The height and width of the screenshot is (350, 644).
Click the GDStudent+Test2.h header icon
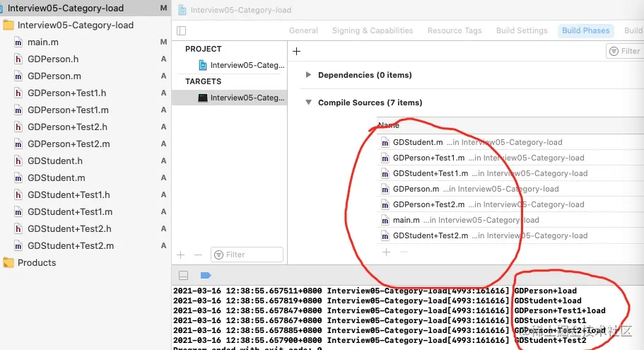18,229
